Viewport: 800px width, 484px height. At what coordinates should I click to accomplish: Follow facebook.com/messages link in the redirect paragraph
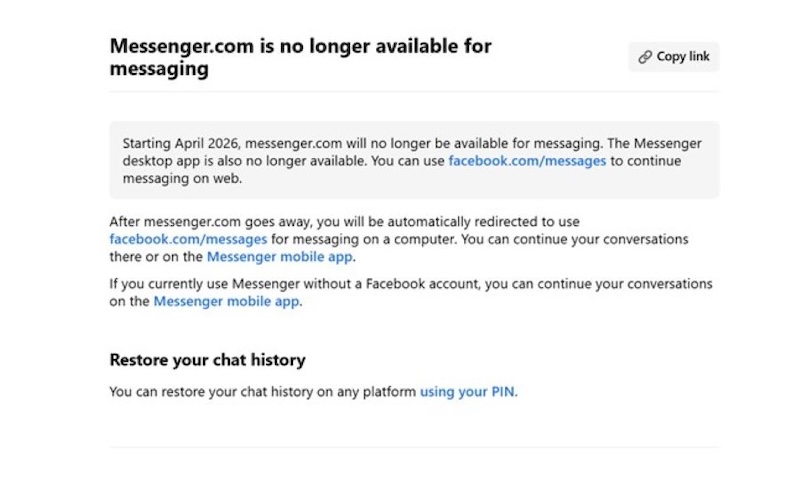(x=188, y=239)
